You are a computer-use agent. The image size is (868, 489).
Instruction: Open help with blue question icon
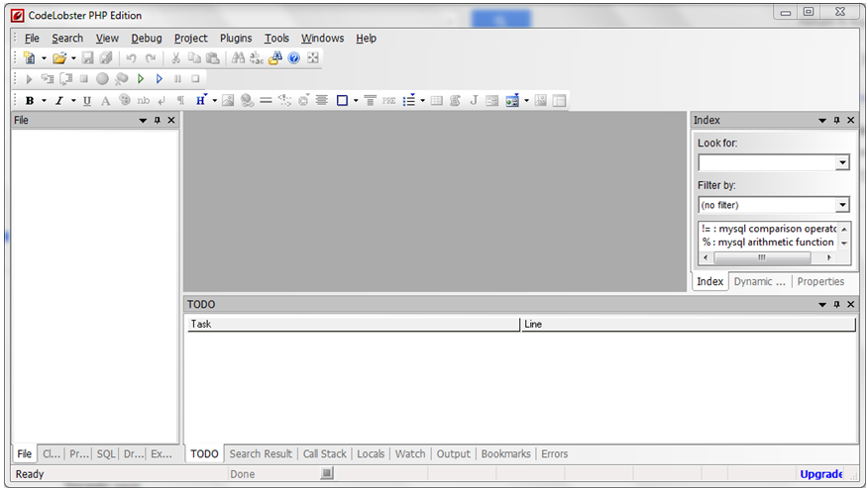[x=294, y=58]
